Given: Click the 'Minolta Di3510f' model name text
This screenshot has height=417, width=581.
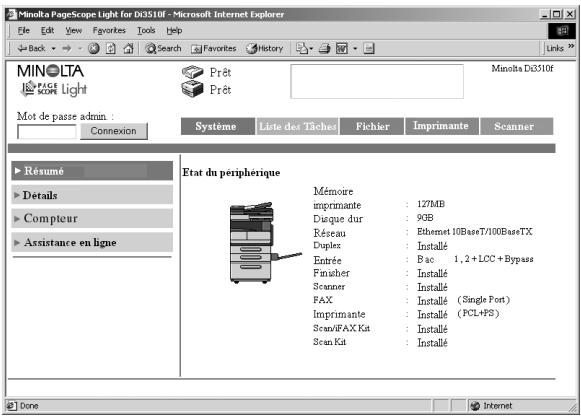Looking at the screenshot, I should point(522,69).
